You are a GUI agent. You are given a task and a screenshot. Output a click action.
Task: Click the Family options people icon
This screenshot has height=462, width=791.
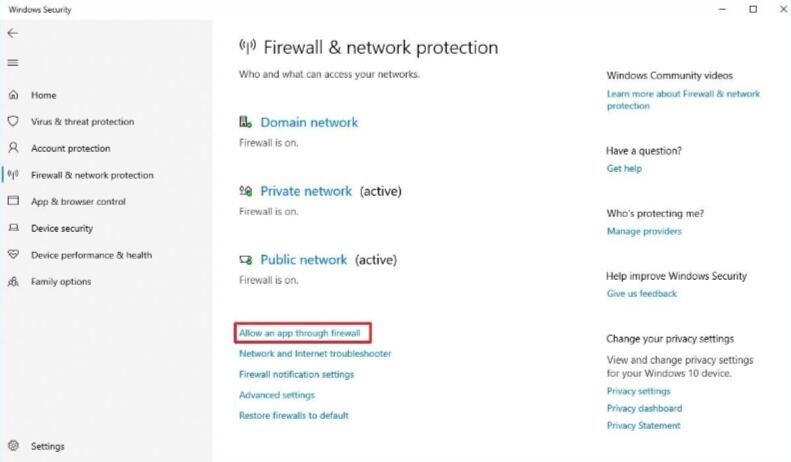pyautogui.click(x=14, y=281)
